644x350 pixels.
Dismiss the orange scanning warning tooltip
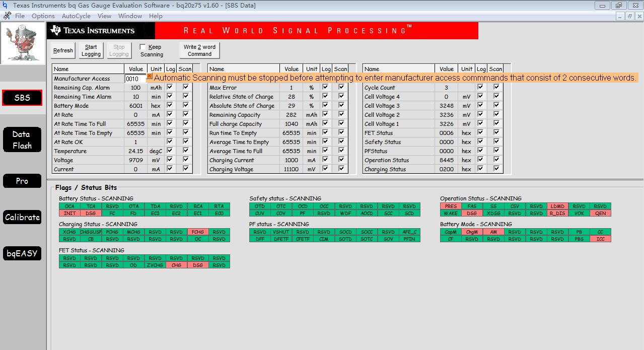click(x=150, y=76)
